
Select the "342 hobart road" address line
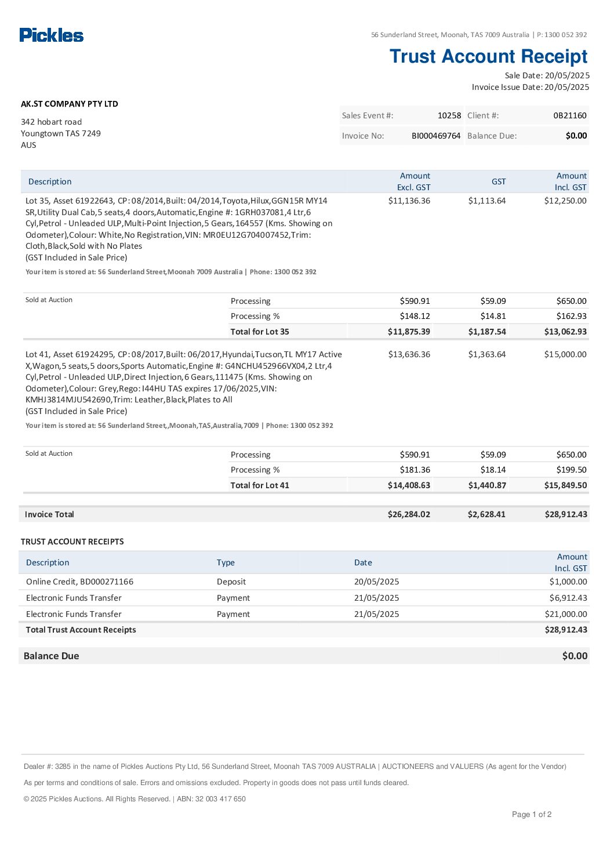[x=52, y=122]
